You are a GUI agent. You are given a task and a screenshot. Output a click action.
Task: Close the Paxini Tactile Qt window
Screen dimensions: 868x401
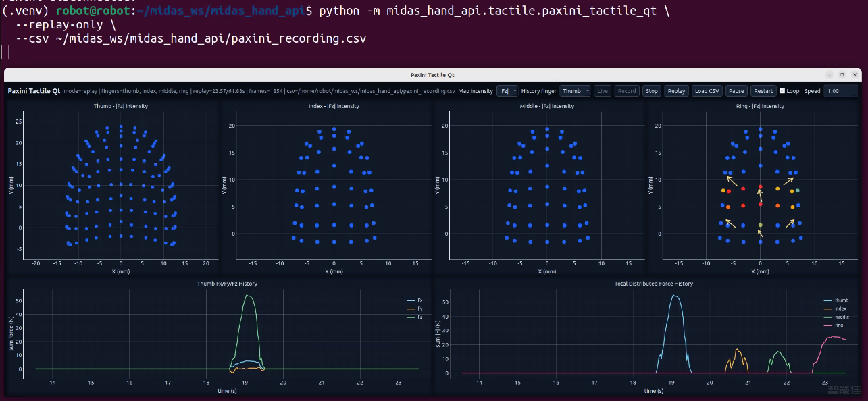pyautogui.click(x=855, y=75)
